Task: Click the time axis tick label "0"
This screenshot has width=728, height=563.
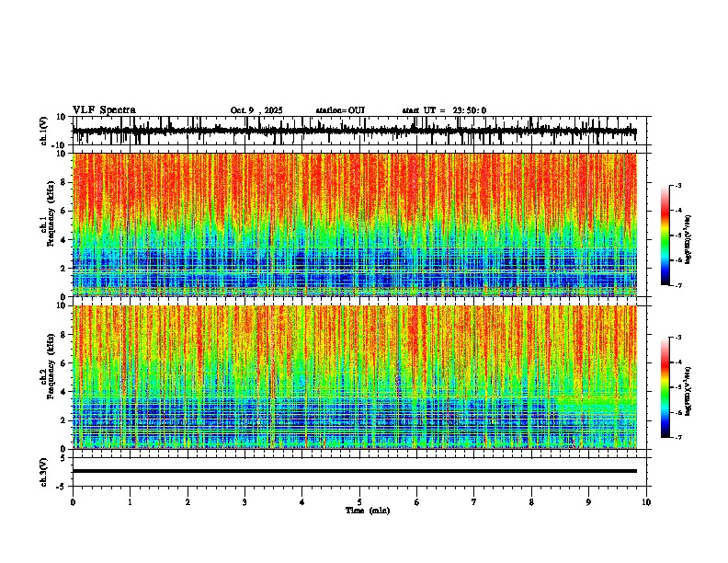Action: click(x=73, y=502)
